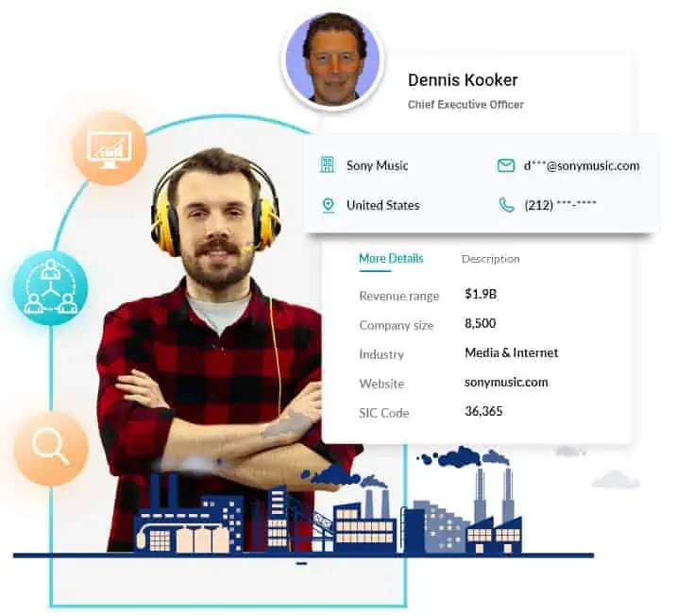This screenshot has height=616, width=677.
Task: Click the Media & Internet value
Action: point(511,353)
